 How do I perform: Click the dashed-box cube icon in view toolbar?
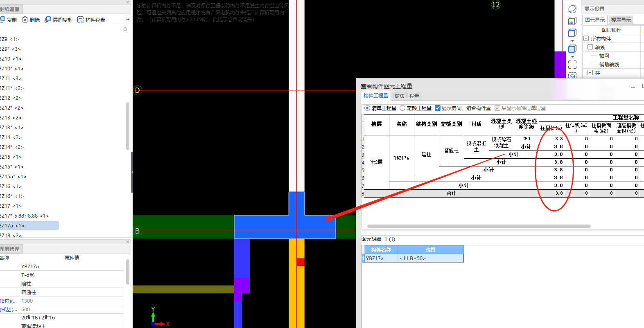pos(572,76)
